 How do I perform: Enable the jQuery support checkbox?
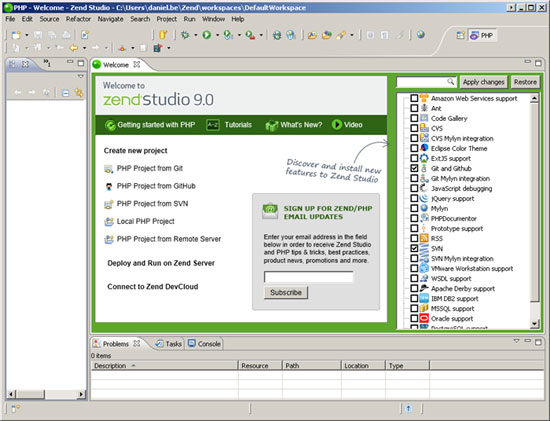pyautogui.click(x=414, y=198)
